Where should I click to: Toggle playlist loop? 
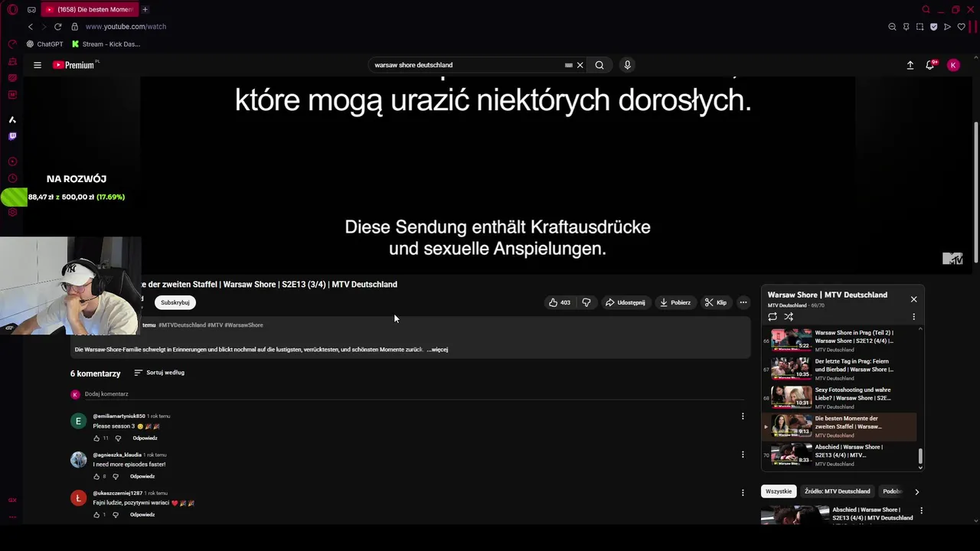[x=773, y=316]
